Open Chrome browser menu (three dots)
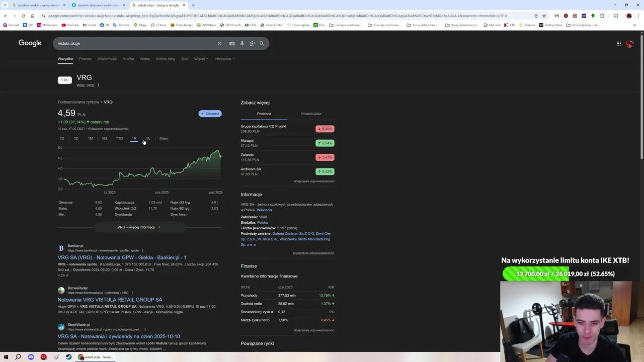 (637, 16)
